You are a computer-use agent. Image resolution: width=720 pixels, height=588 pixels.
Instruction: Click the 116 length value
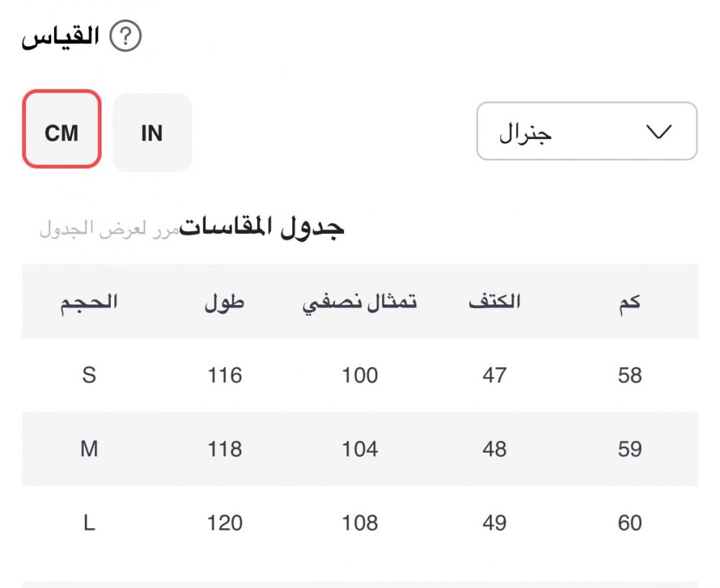click(x=225, y=375)
